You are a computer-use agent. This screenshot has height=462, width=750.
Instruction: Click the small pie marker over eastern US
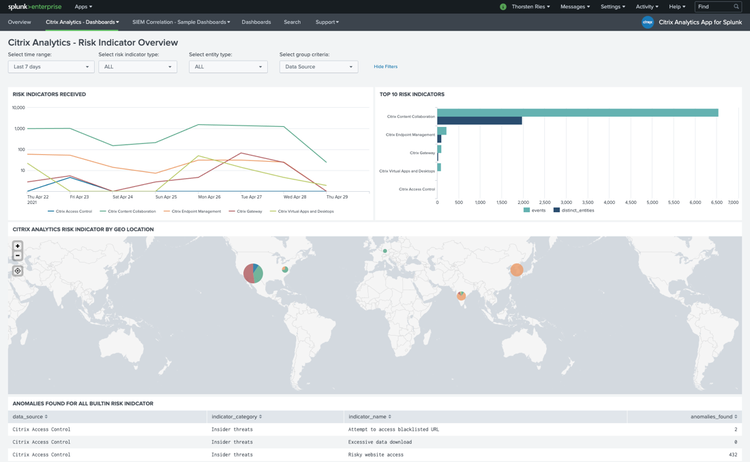pos(285,270)
